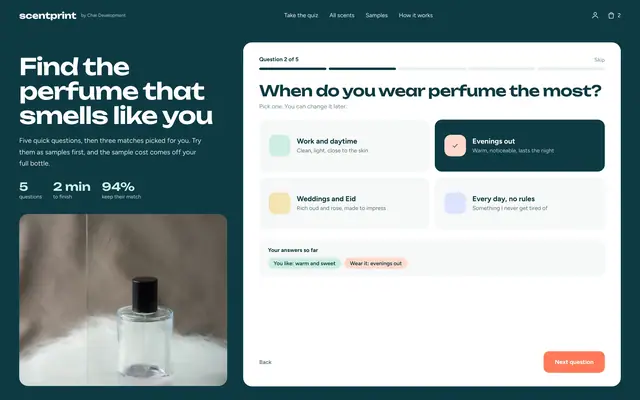Image resolution: width=640 pixels, height=400 pixels.
Task: Click the '2 min' to finish stat
Action: click(71, 191)
